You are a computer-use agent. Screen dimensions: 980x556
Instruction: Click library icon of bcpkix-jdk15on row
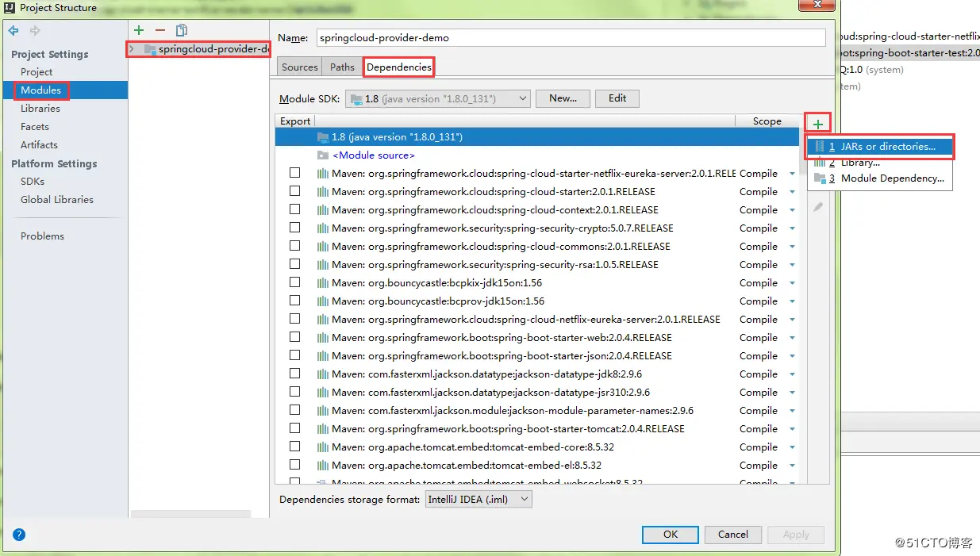(323, 283)
